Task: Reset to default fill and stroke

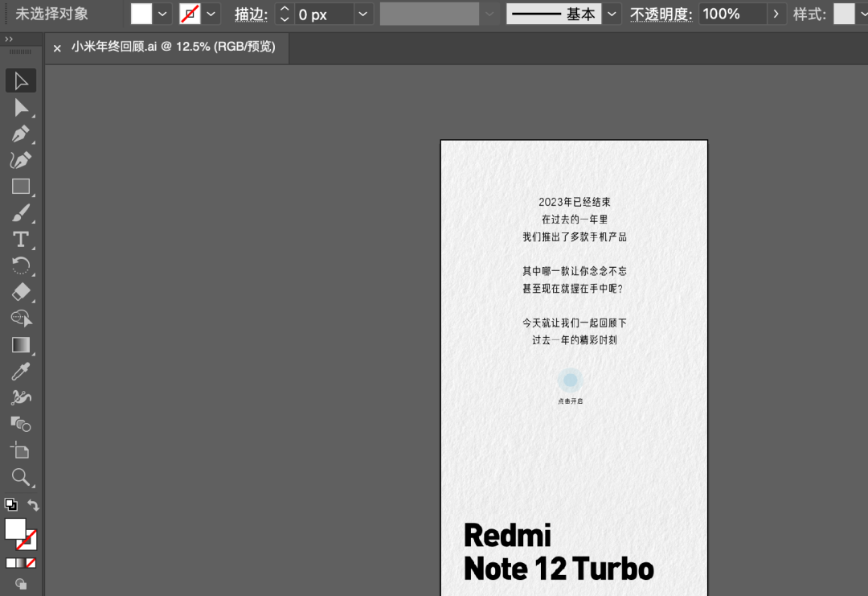Action: [x=10, y=504]
